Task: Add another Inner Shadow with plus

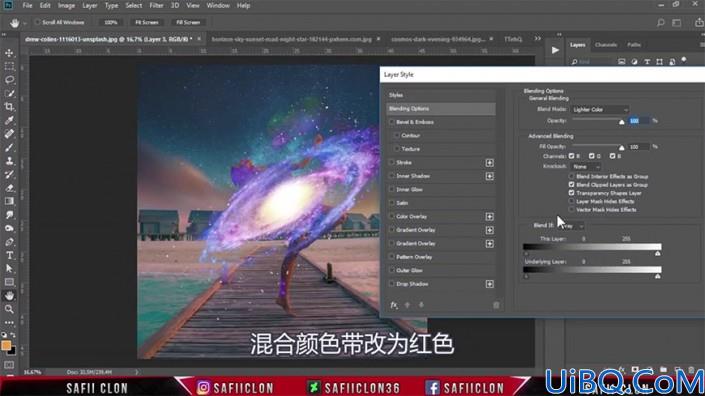Action: tap(490, 176)
